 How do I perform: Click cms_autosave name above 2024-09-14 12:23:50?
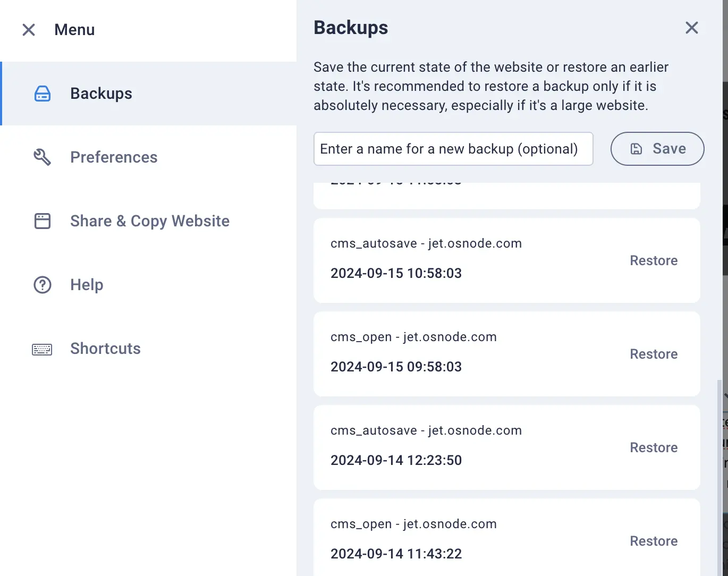(426, 430)
